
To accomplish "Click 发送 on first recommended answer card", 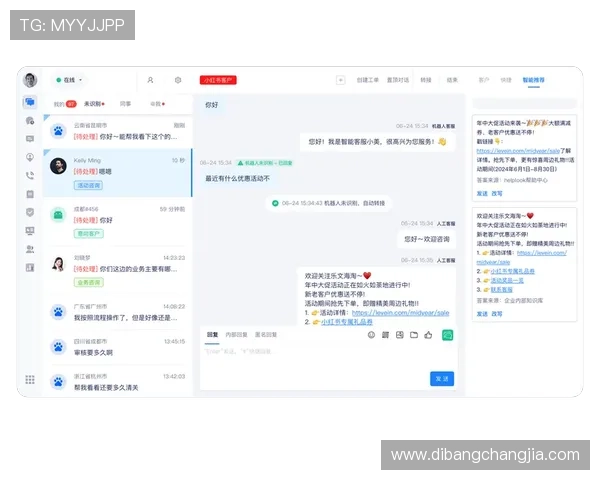I will 482,193.
